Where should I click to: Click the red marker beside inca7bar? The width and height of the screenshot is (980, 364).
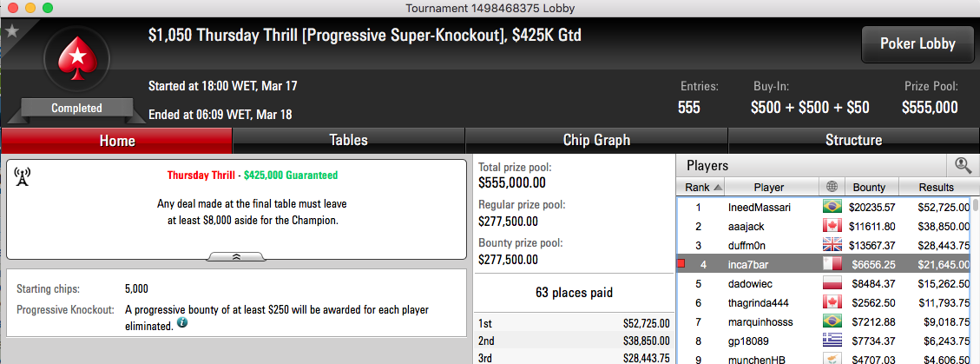(x=681, y=264)
